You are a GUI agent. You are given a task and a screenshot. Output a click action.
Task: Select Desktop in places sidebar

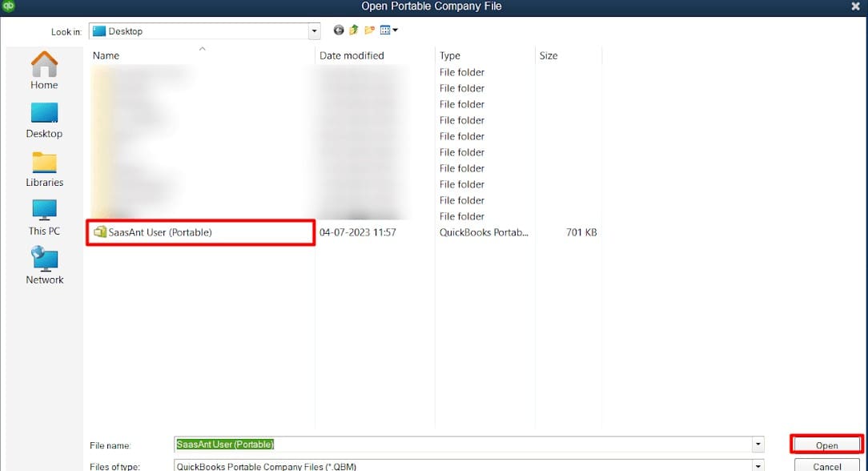(x=44, y=120)
